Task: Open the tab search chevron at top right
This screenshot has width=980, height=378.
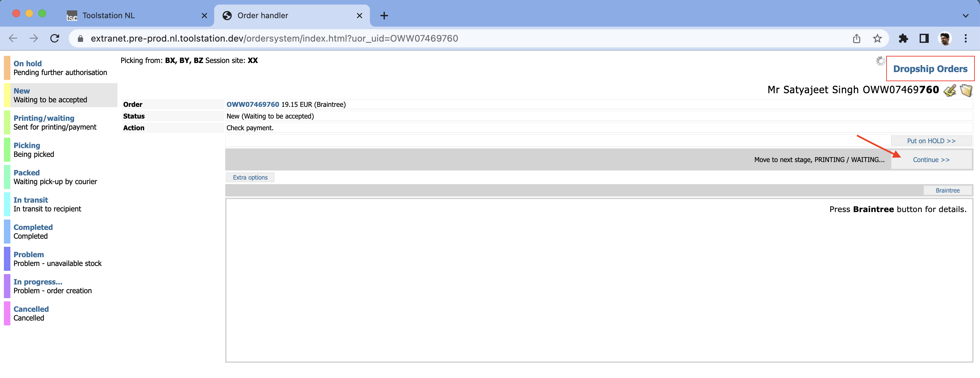Action: coord(965,16)
